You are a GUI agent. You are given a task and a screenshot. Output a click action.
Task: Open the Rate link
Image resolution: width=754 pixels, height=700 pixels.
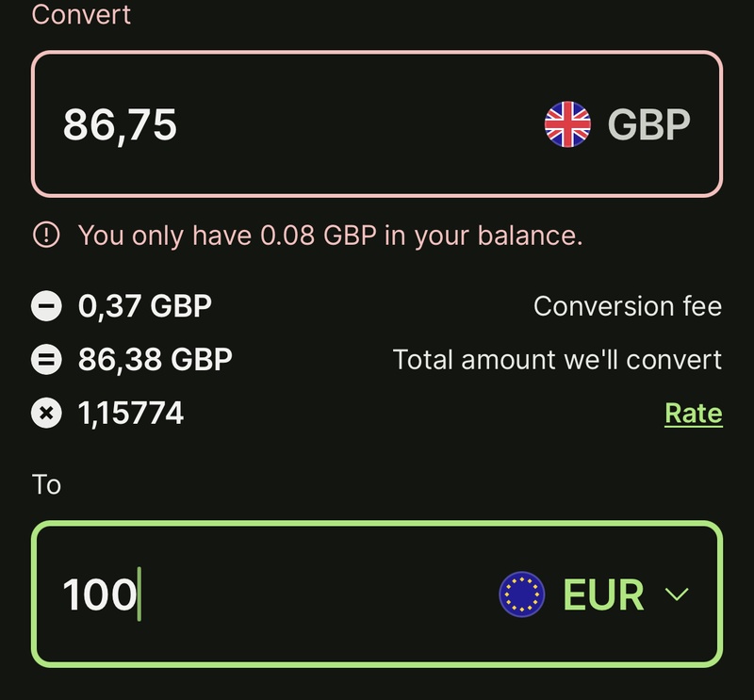pos(693,413)
